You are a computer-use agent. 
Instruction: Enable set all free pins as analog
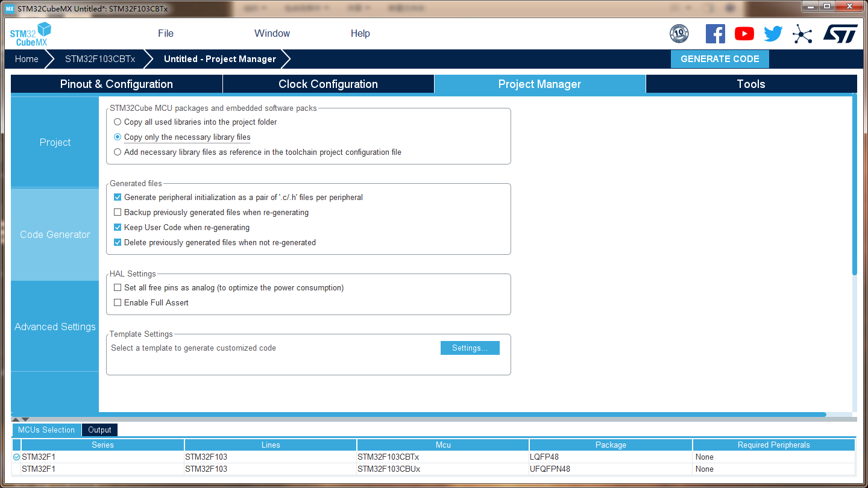click(118, 287)
